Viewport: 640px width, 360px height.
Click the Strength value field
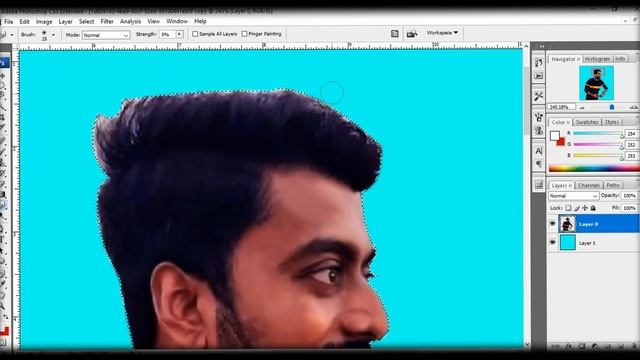click(167, 35)
